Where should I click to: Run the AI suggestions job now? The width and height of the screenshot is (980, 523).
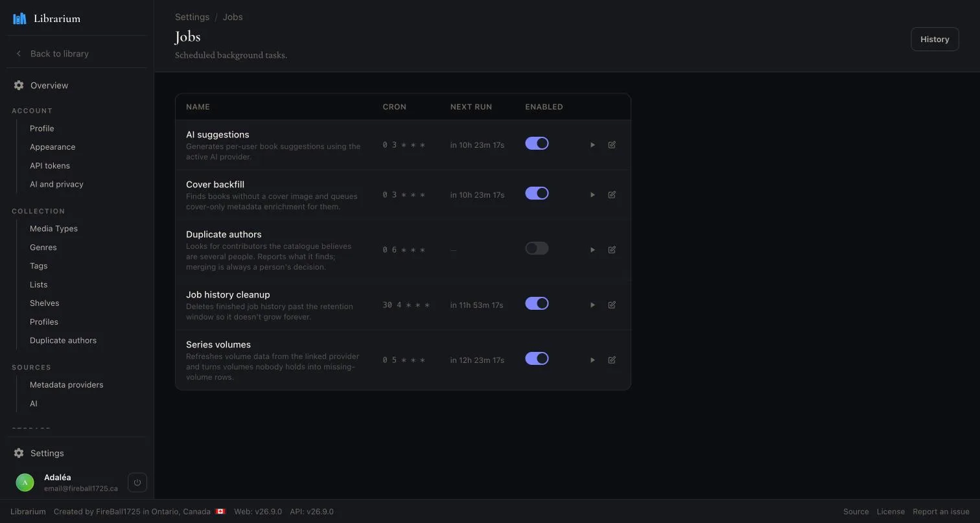tap(592, 145)
